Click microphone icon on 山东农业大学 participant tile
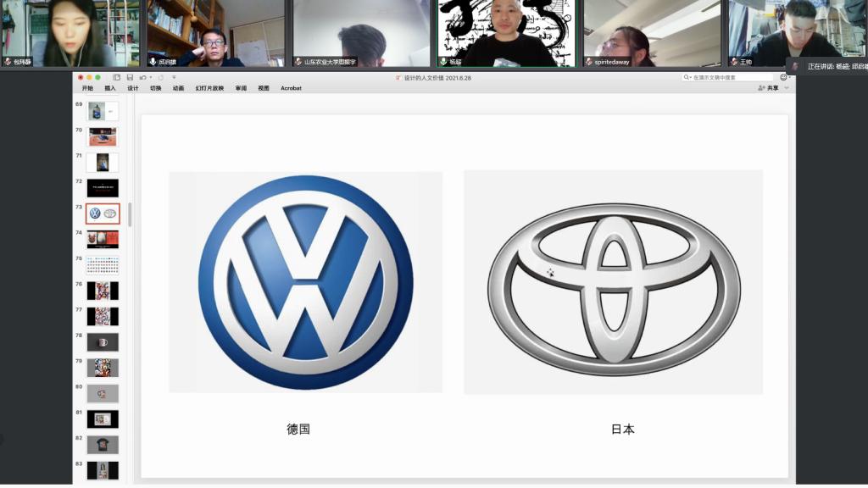The width and height of the screenshot is (868, 488). (x=298, y=62)
